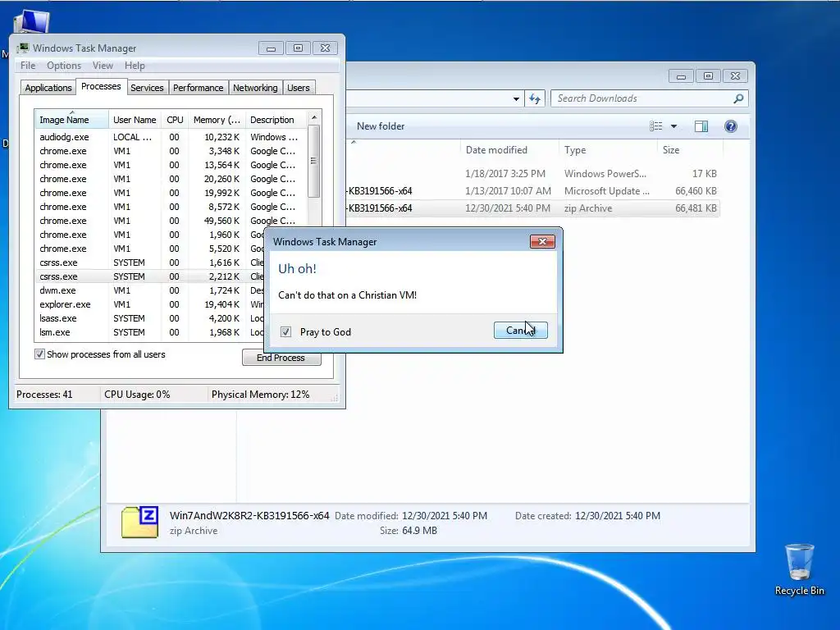Click the Processes: 41 status bar entry
Viewport: 840px width, 630px height.
[44, 395]
